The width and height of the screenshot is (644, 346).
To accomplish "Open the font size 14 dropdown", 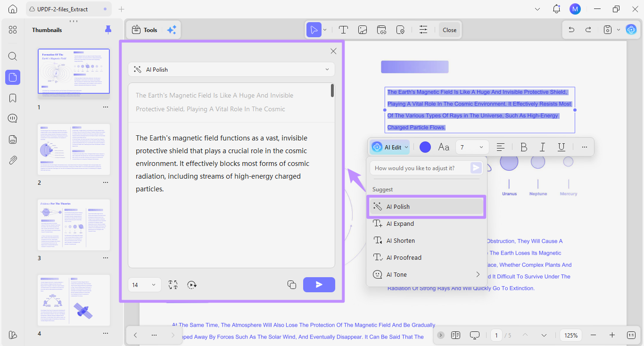I will coord(145,285).
